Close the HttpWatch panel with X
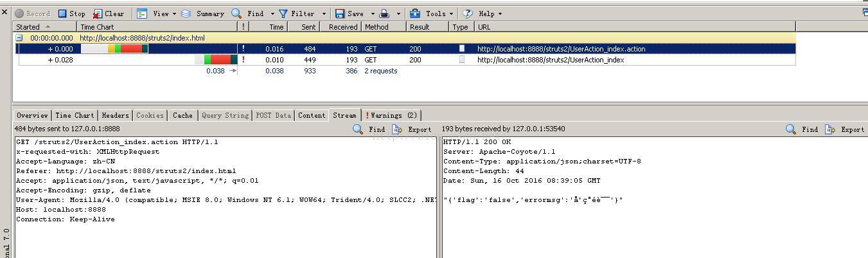The width and height of the screenshot is (868, 258). pos(5,11)
